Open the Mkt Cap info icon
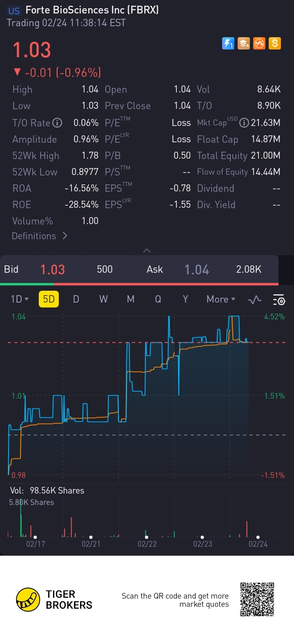 click(x=244, y=123)
